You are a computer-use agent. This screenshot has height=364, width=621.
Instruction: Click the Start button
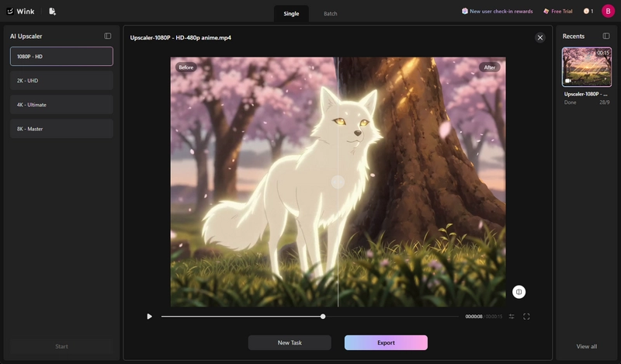coord(61,346)
